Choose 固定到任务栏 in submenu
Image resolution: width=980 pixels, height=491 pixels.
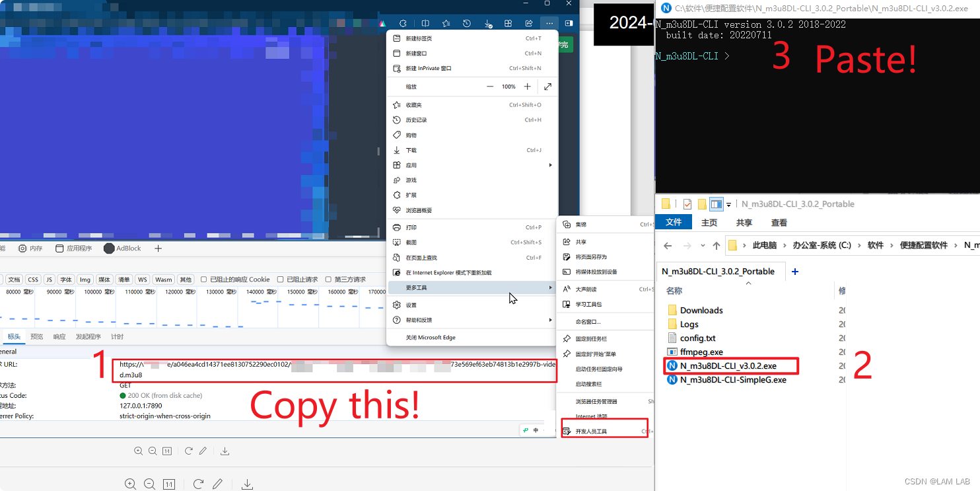pos(606,339)
